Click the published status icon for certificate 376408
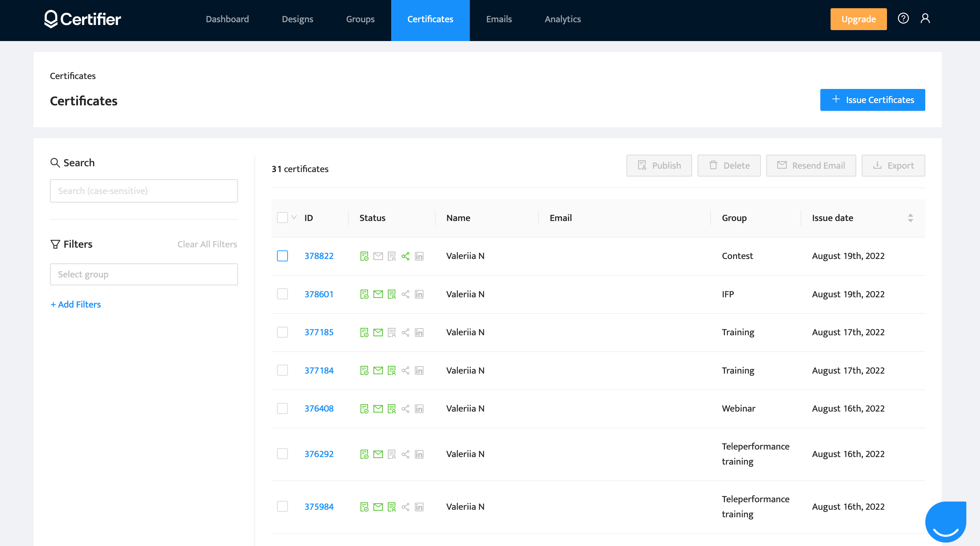 [364, 408]
